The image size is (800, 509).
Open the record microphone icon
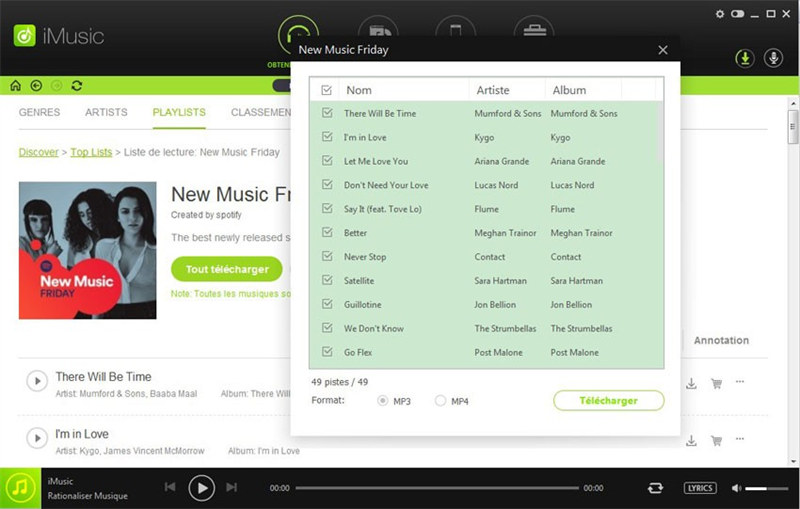[x=773, y=58]
